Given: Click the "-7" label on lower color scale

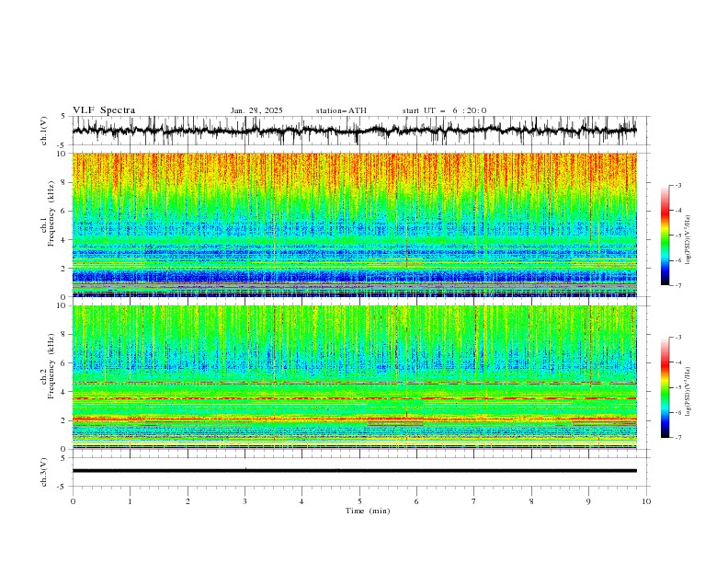Looking at the screenshot, I should (x=678, y=438).
